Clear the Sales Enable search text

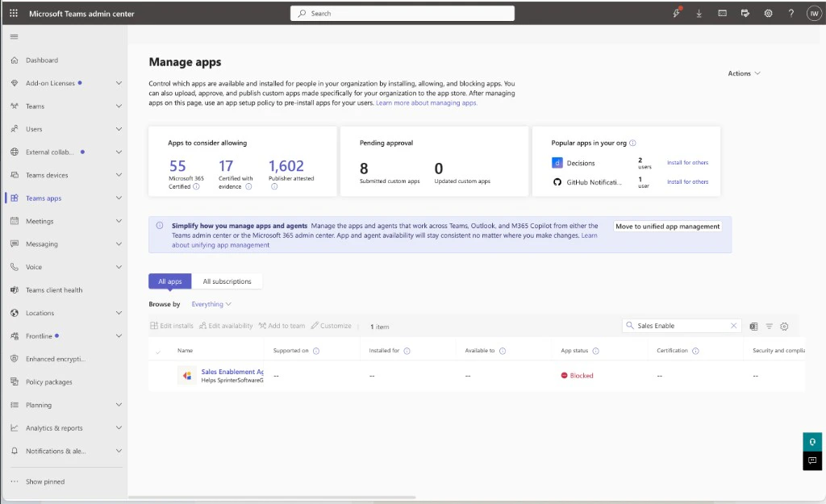click(733, 326)
